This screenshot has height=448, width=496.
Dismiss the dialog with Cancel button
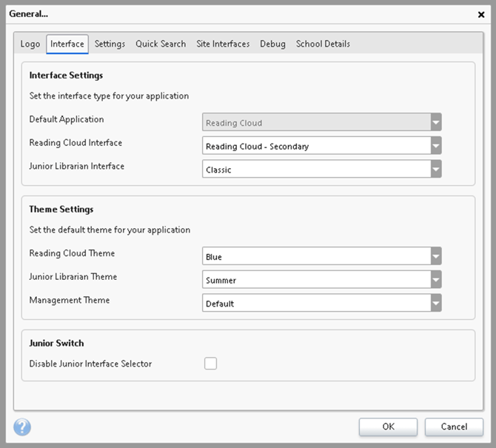coord(454,427)
